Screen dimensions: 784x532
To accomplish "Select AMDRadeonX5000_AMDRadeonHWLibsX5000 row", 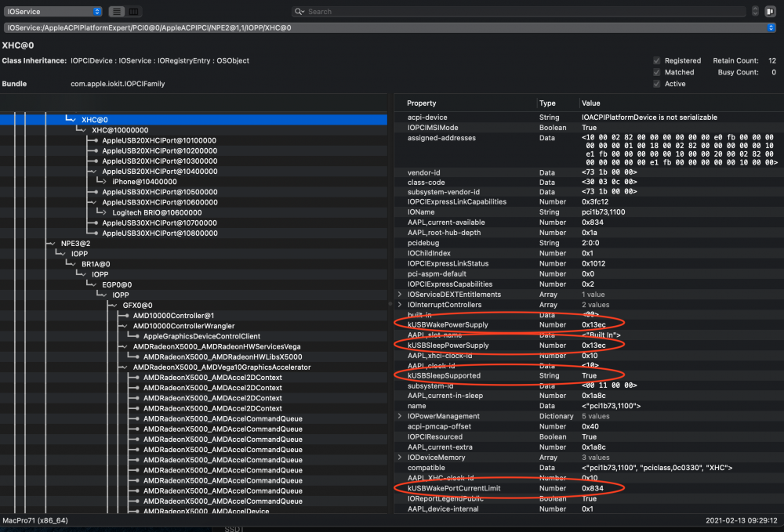I will [194, 357].
